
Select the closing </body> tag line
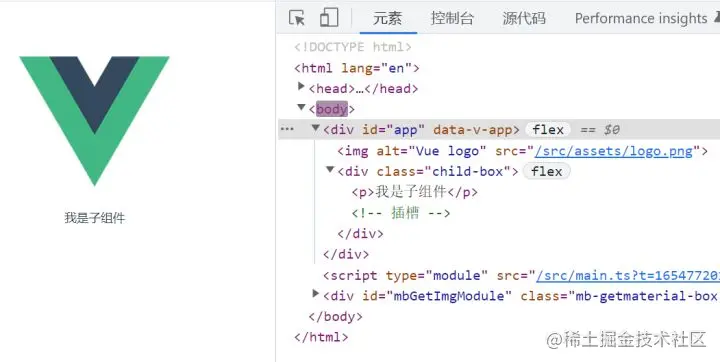(336, 317)
